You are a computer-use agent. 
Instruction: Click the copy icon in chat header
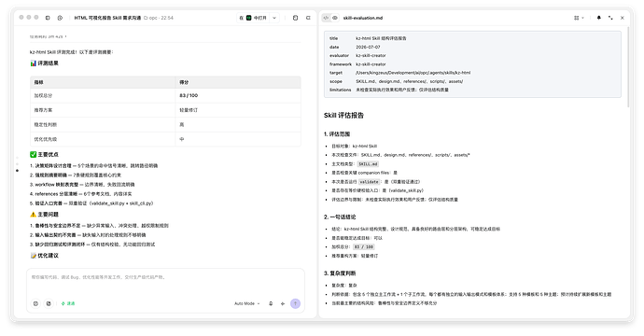pos(295,18)
